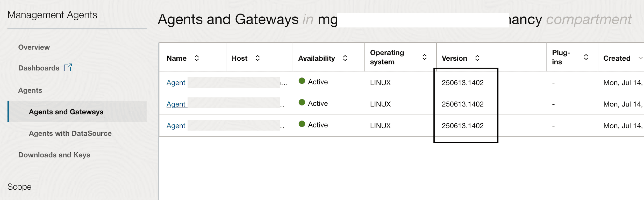Viewport: 644px width, 200px height.
Task: Open Overview in the sidebar
Action: [x=34, y=47]
